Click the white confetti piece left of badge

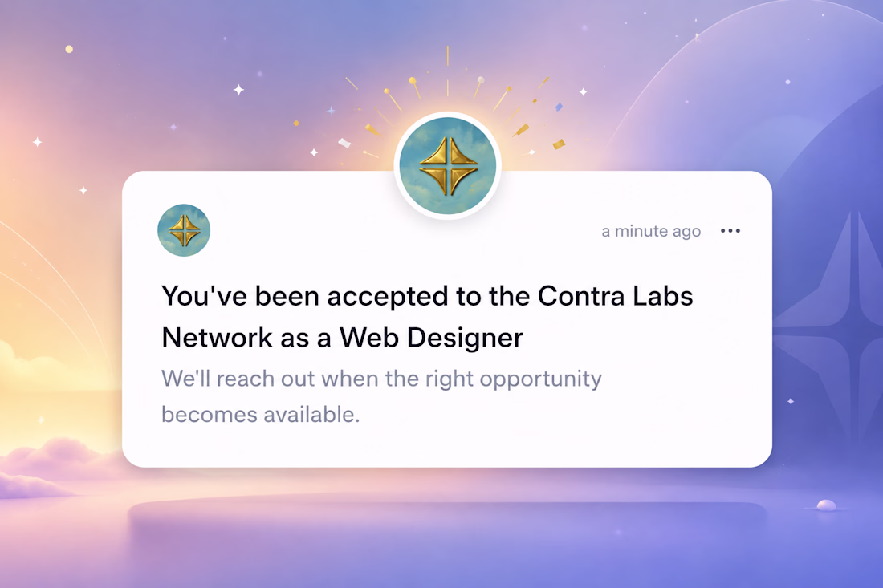(344, 143)
